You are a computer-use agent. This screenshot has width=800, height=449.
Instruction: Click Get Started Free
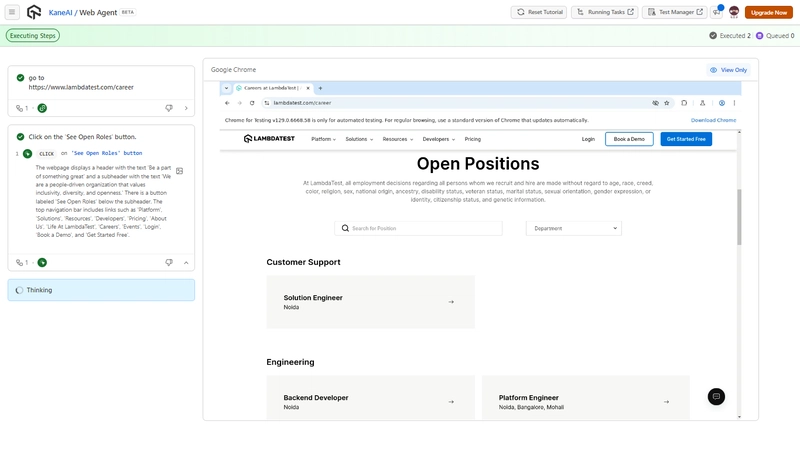click(x=686, y=139)
